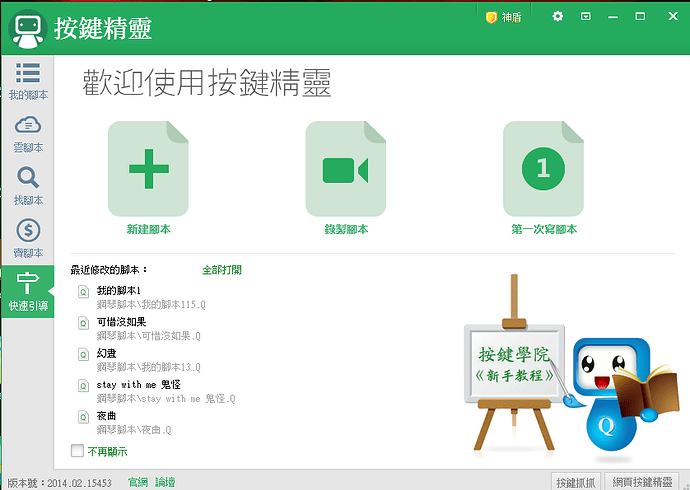Open 找腳本 search scripts section
This screenshot has width=690, height=490.
pyautogui.click(x=28, y=186)
